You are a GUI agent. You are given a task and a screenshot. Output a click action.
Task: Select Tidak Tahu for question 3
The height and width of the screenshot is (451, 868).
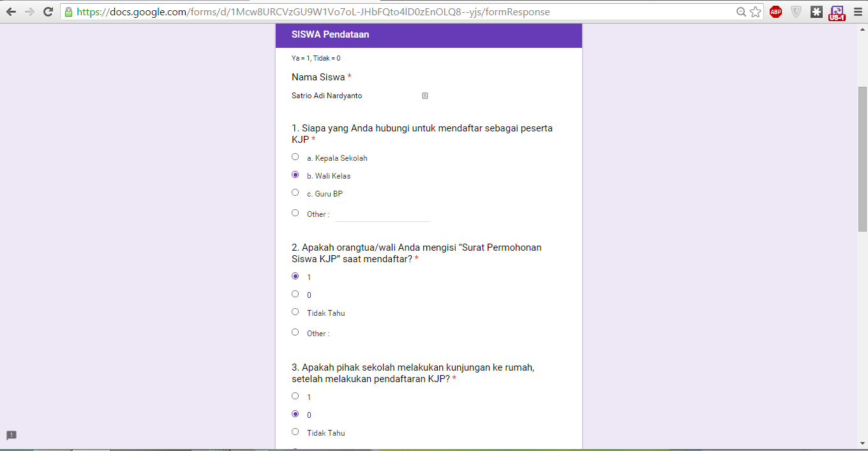[295, 432]
